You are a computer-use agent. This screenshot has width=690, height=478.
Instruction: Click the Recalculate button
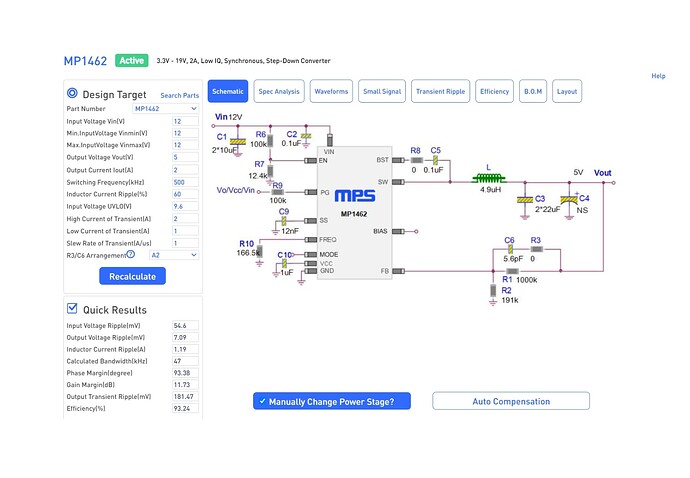point(132,276)
